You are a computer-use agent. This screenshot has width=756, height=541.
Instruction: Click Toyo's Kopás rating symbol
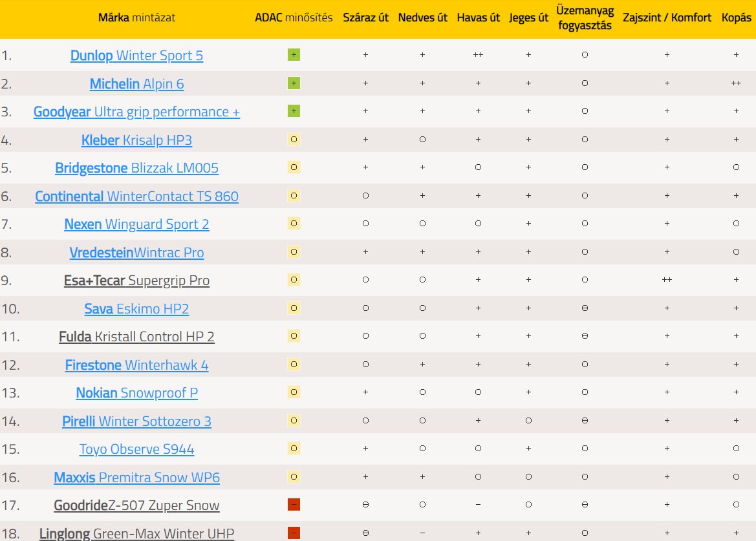(x=736, y=449)
